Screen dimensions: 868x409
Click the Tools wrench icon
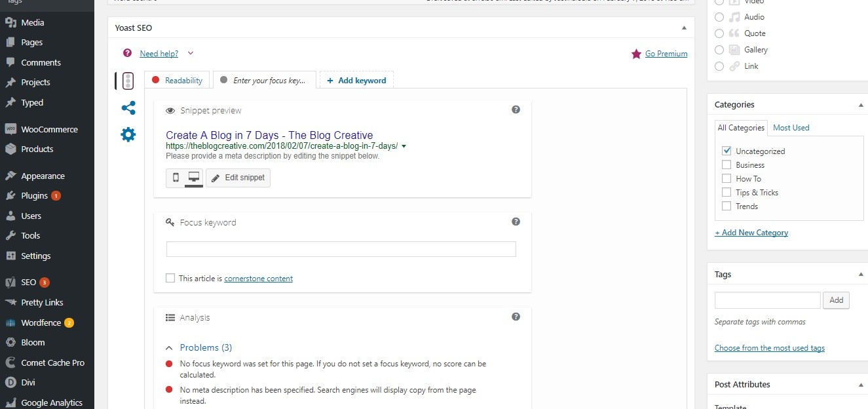[10, 235]
